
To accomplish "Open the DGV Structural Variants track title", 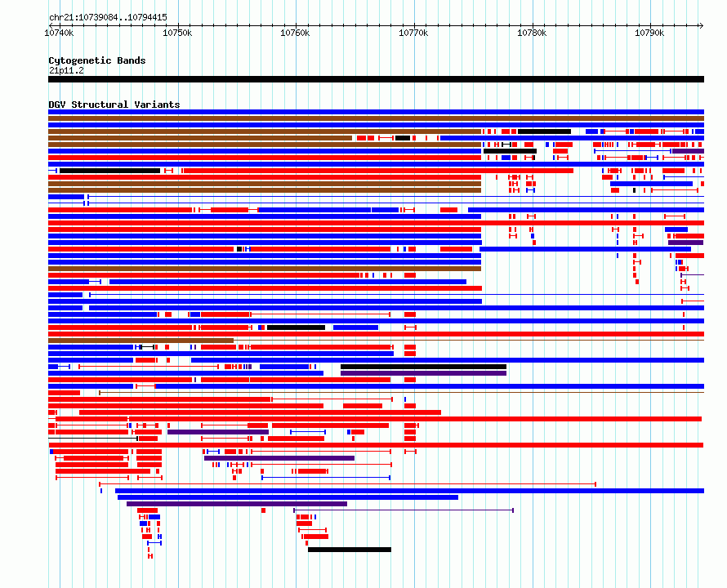I will pos(114,105).
